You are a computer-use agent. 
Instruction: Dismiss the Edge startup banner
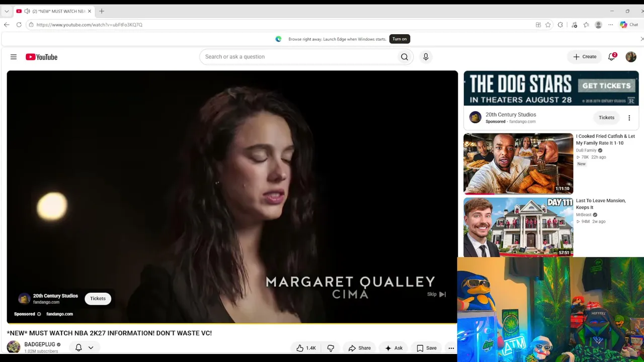(642, 39)
